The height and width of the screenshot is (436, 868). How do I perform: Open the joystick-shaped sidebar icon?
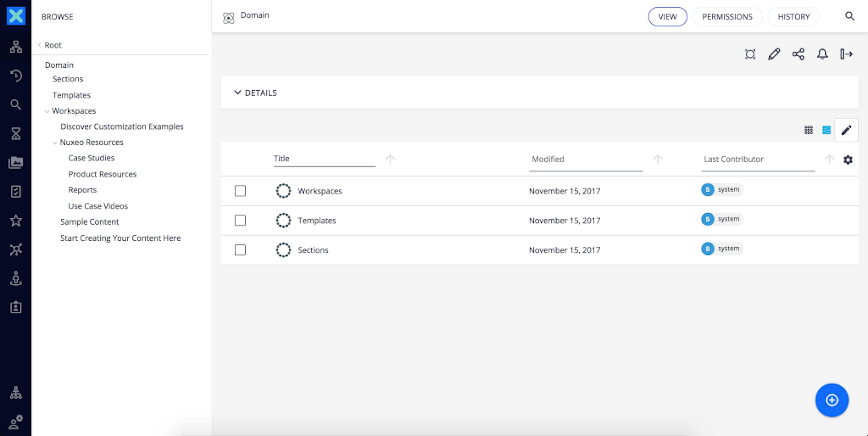click(x=16, y=279)
